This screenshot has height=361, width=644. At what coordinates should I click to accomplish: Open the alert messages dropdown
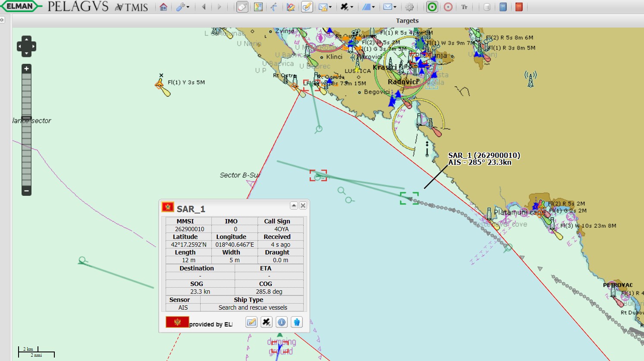(x=325, y=7)
